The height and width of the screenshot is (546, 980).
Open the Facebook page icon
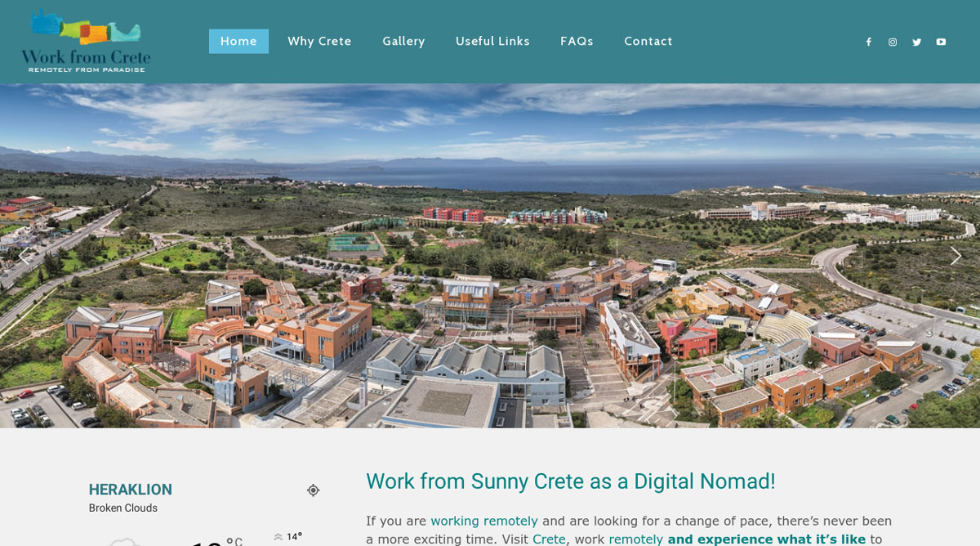pos(868,43)
